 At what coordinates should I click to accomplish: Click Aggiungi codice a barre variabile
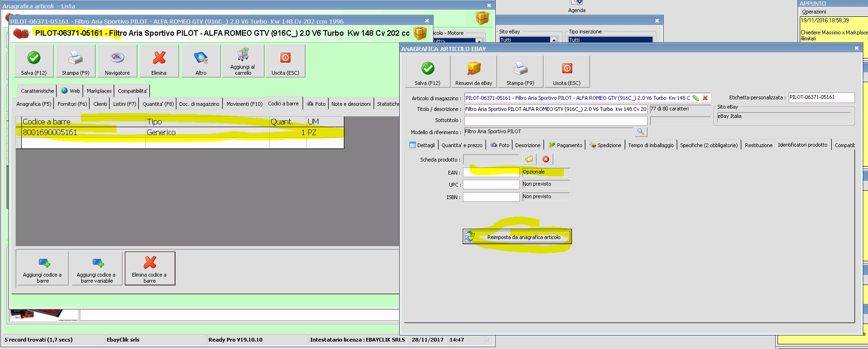click(x=97, y=268)
